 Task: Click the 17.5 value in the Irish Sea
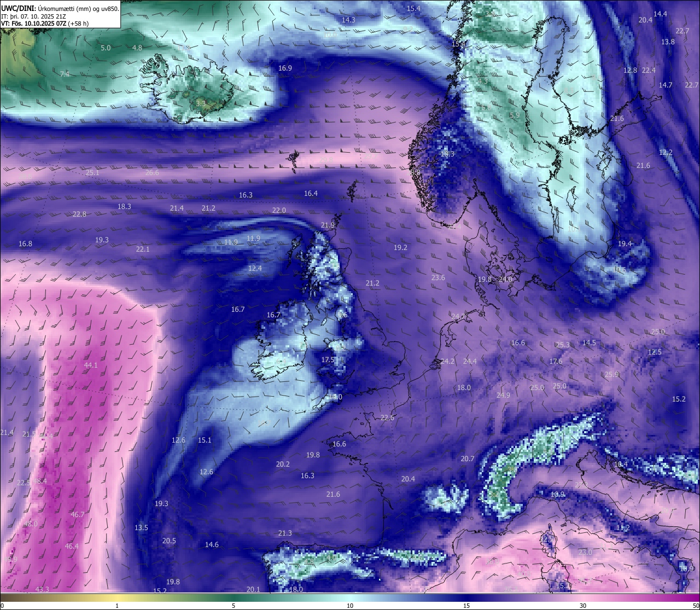[x=328, y=359]
